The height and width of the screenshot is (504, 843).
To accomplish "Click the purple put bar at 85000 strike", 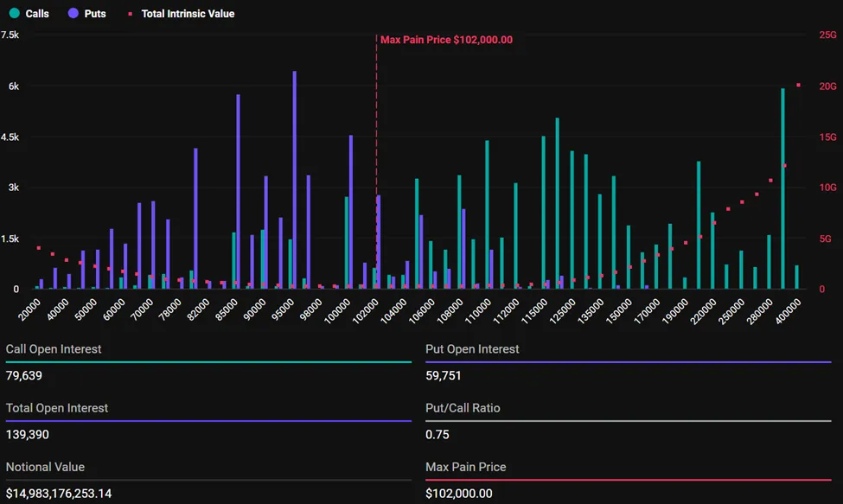I will point(238,190).
